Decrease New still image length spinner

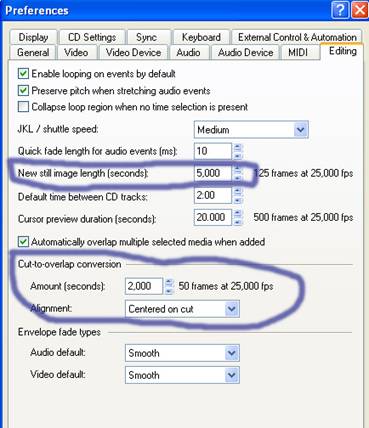tap(237, 177)
